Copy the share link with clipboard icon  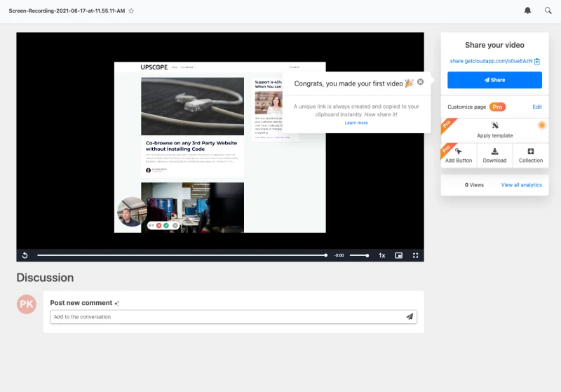click(x=537, y=62)
